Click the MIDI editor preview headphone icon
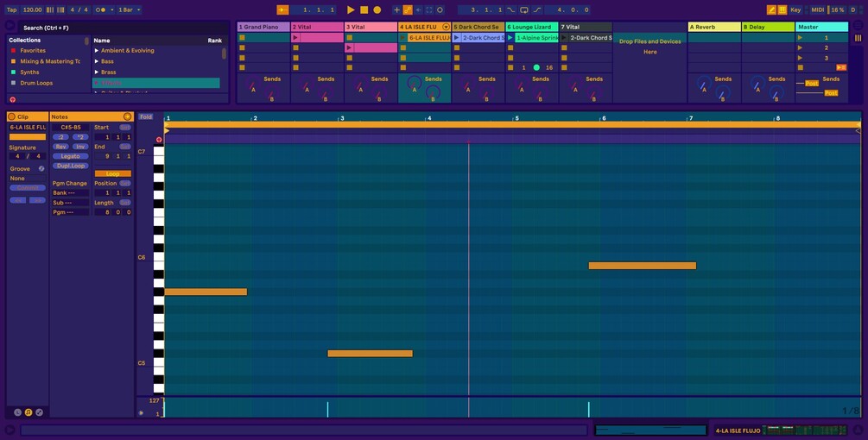The image size is (868, 440). point(158,139)
